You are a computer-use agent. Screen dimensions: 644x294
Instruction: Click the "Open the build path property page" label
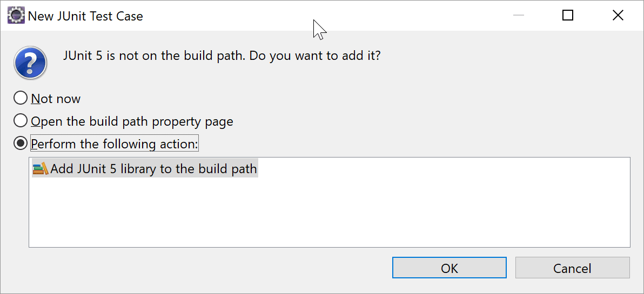132,121
